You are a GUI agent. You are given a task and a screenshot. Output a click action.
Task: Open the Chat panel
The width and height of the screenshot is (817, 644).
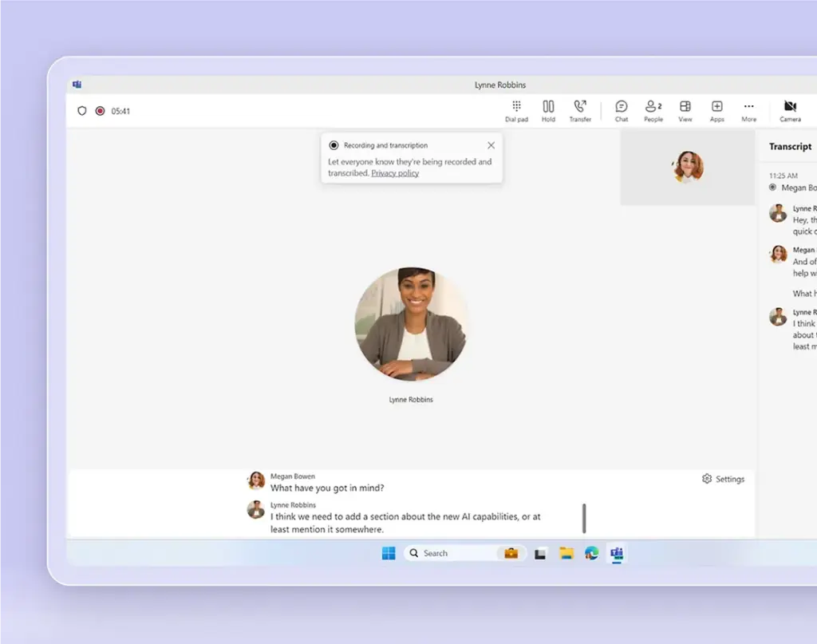click(621, 111)
